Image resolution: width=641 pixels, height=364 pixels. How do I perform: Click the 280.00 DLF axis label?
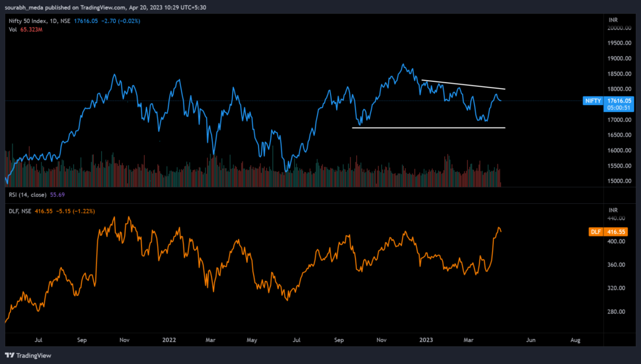[x=616, y=311]
